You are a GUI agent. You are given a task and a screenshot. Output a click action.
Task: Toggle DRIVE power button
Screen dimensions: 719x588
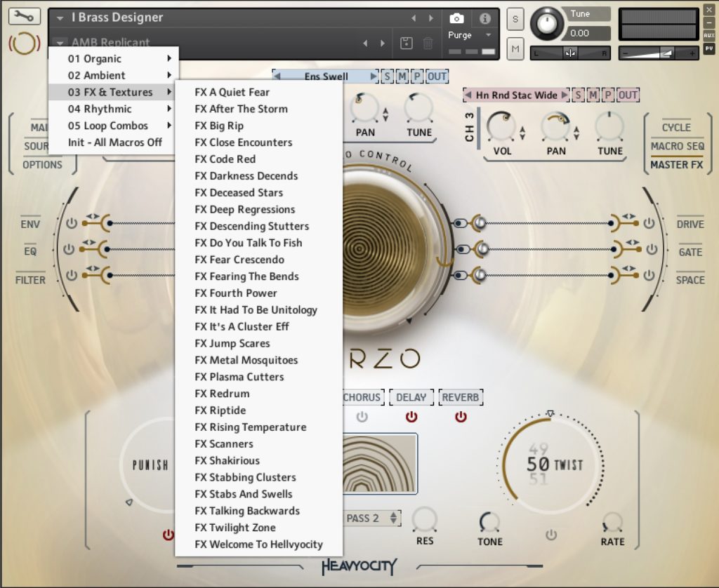(649, 223)
